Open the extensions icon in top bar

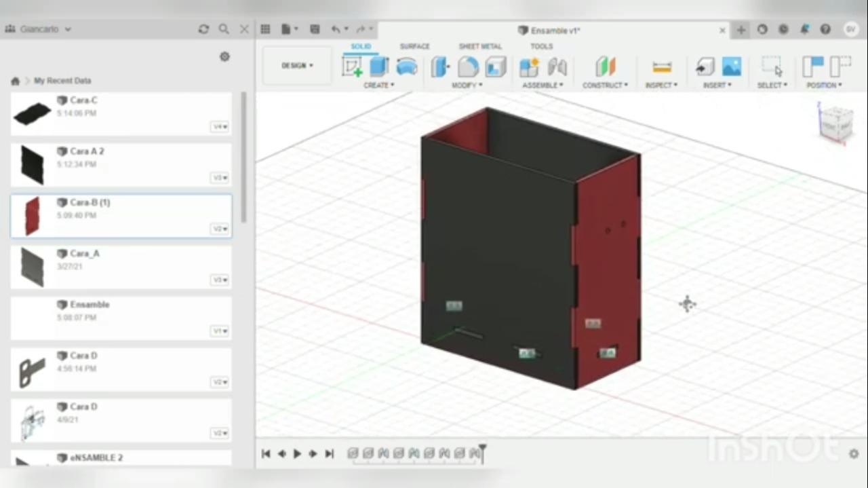click(762, 29)
